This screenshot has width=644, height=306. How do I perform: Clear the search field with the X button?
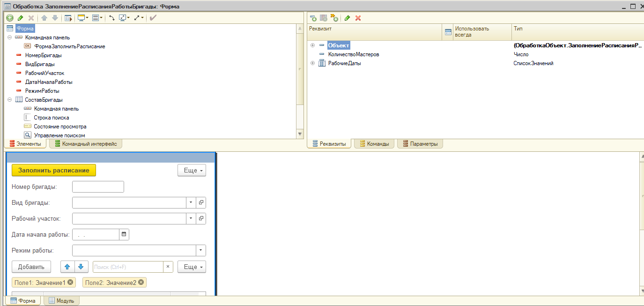click(168, 267)
